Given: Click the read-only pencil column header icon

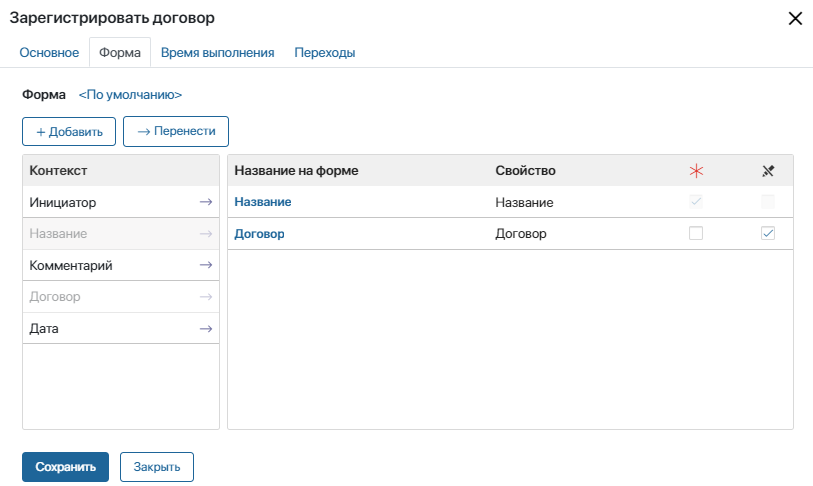Looking at the screenshot, I should click(x=768, y=171).
